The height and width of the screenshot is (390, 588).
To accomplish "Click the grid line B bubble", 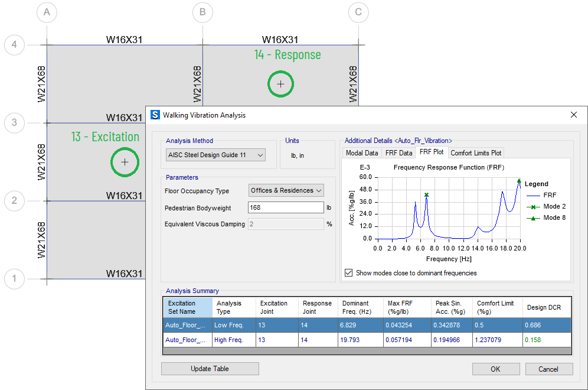I will pyautogui.click(x=202, y=12).
